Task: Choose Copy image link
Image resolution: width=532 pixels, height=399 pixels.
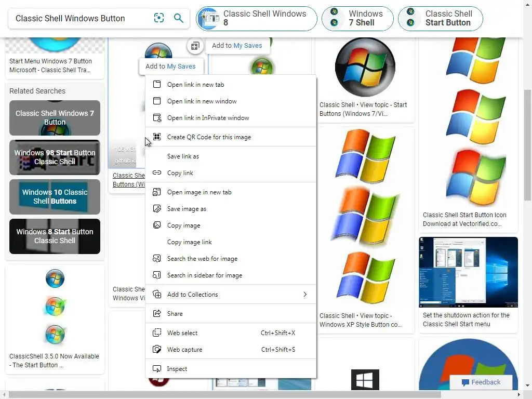Action: pyautogui.click(x=231, y=242)
